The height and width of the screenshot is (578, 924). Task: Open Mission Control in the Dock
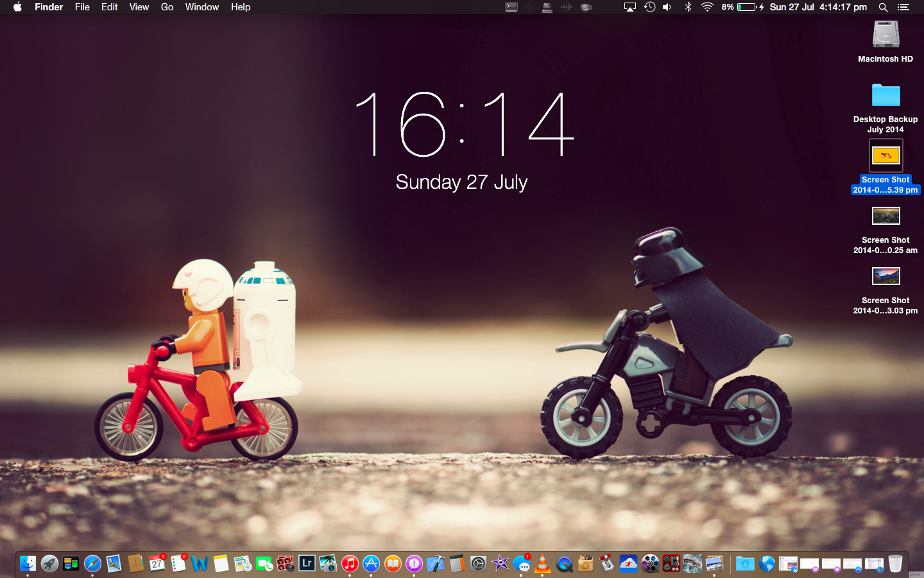[x=71, y=564]
